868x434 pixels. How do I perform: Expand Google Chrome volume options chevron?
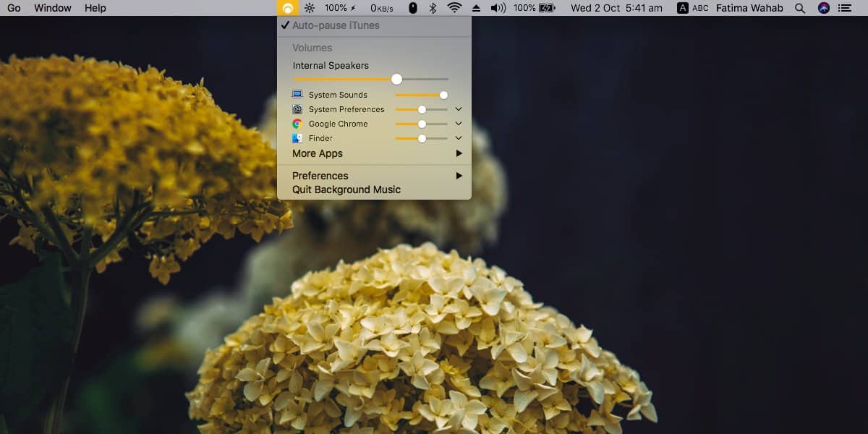459,124
